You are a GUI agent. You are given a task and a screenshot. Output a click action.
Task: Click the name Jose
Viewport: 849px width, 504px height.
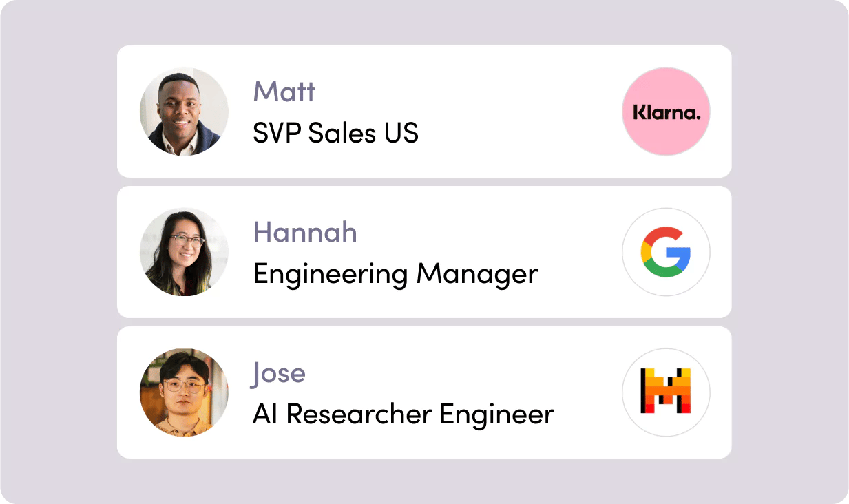279,373
